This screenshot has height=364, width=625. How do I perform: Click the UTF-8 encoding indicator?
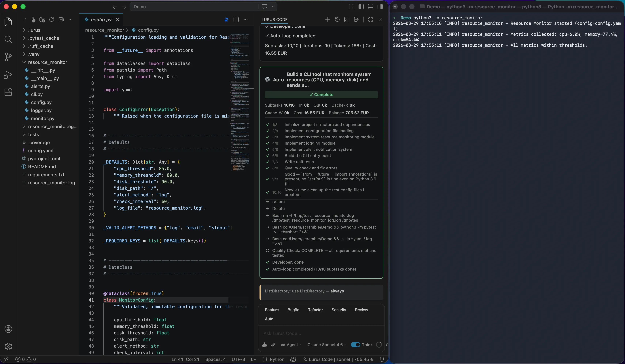pyautogui.click(x=238, y=359)
